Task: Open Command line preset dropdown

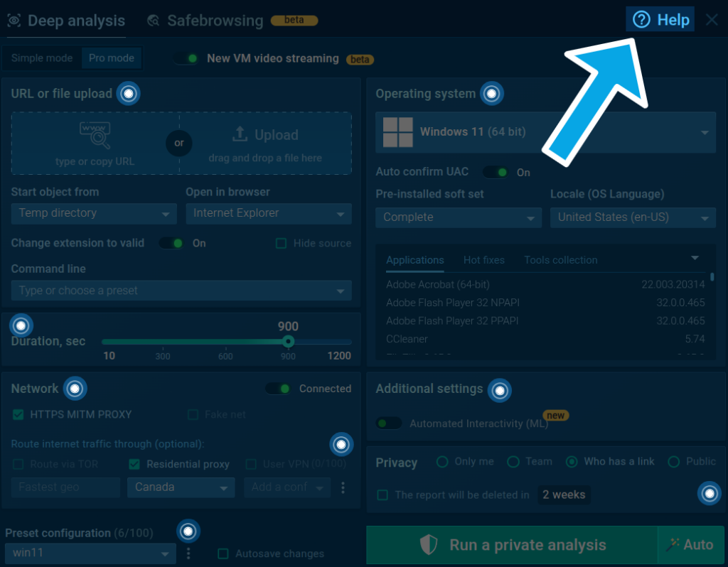Action: [x=181, y=291]
